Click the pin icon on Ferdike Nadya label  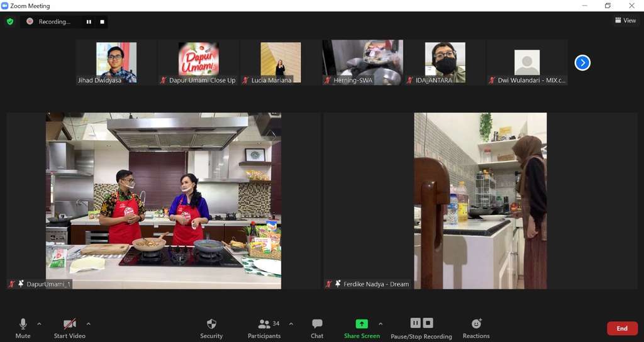(338, 284)
